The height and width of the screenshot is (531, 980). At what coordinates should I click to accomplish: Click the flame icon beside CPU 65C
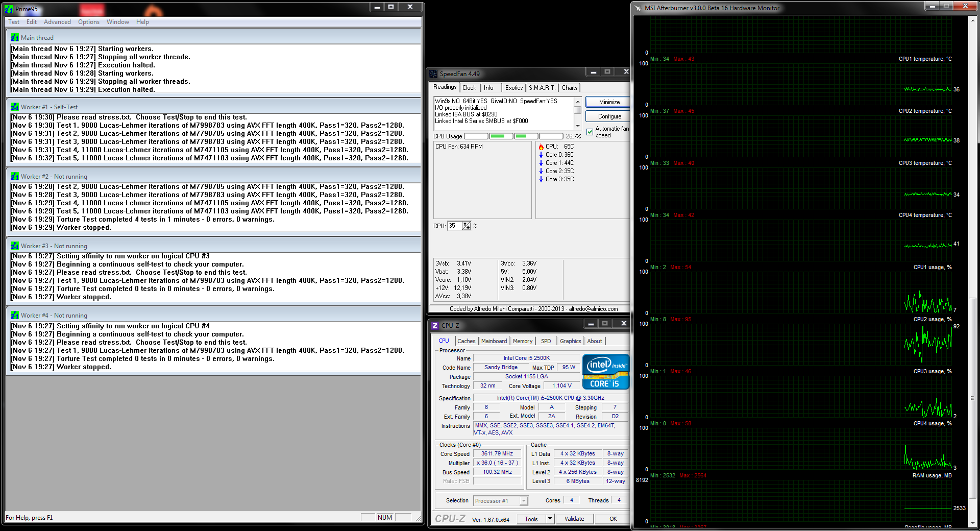coord(541,147)
